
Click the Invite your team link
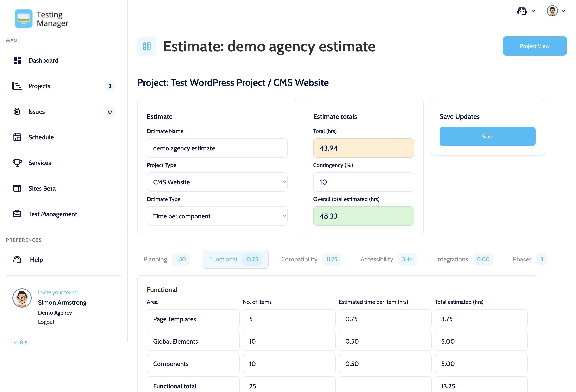tap(58, 292)
